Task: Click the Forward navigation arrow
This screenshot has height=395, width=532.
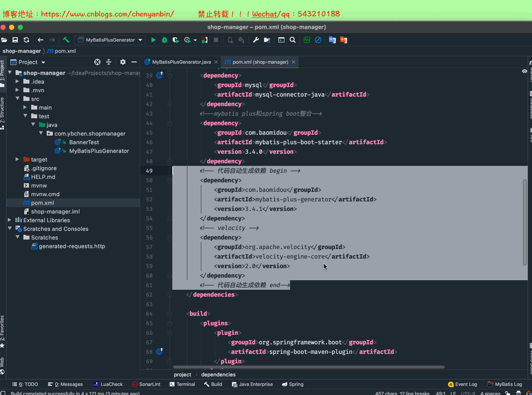Action: (52, 40)
